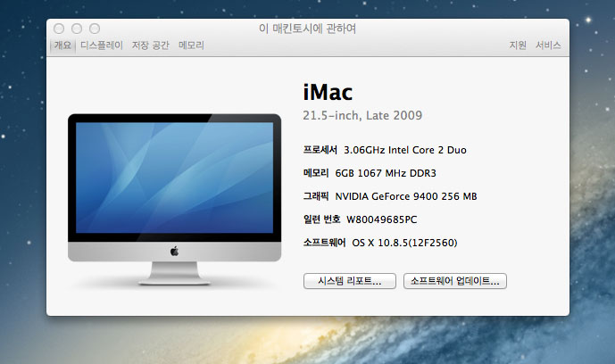The image size is (615, 364).
Task: Click the 이 매킨토시에 관하여 window title
Action: pyautogui.click(x=307, y=29)
